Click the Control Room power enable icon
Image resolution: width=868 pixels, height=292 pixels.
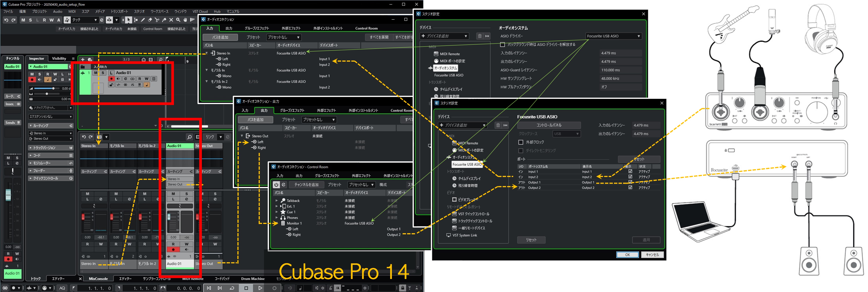point(276,185)
